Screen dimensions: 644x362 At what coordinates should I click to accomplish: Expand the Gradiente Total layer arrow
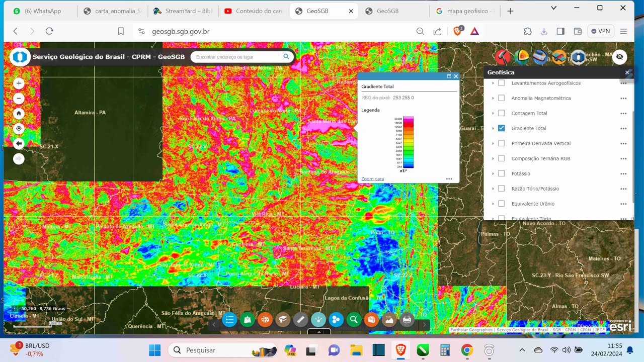[x=493, y=128]
